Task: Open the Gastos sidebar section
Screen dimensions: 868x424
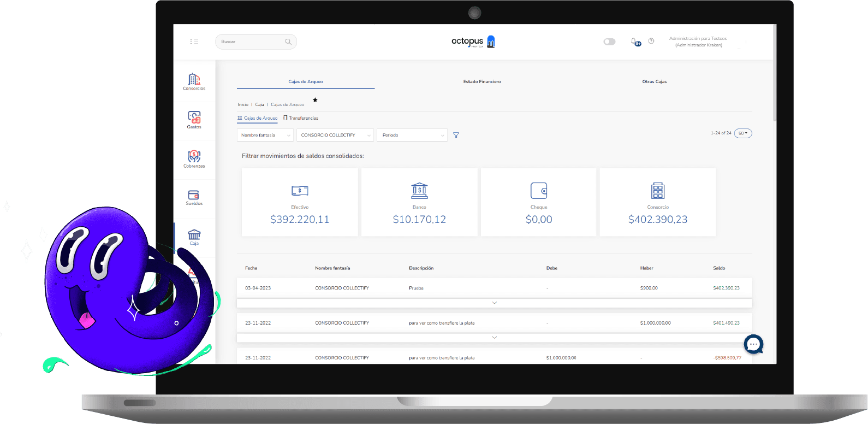Action: (194, 120)
